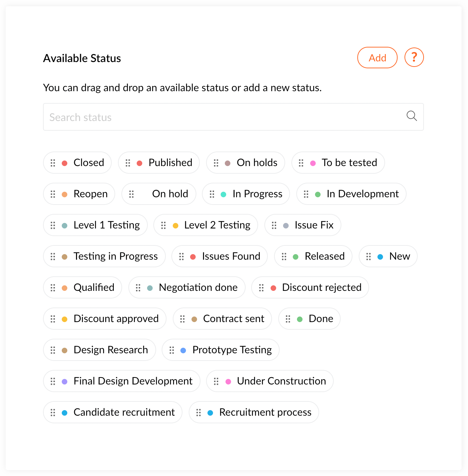Click the drag handle beside Recruitment process
This screenshot has height=476, width=468.
(198, 413)
